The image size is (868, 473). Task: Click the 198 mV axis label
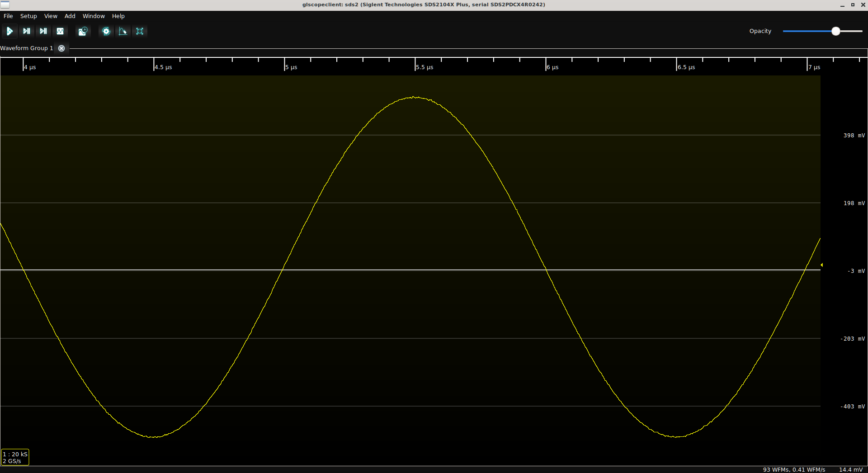[x=854, y=203]
